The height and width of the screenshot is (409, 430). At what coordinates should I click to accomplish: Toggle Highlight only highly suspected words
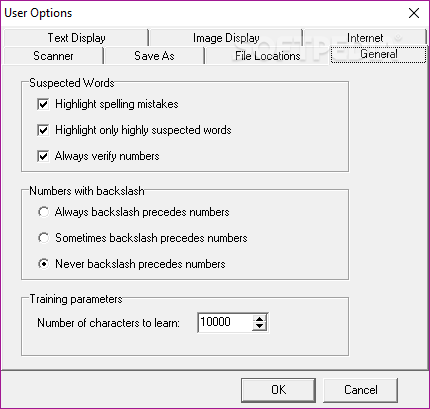[43, 130]
